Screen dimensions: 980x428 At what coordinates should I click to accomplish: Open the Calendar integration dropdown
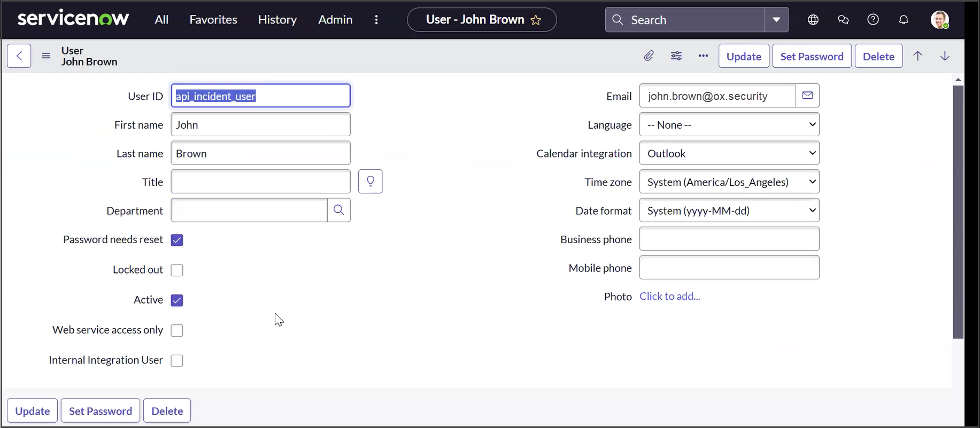(x=729, y=153)
